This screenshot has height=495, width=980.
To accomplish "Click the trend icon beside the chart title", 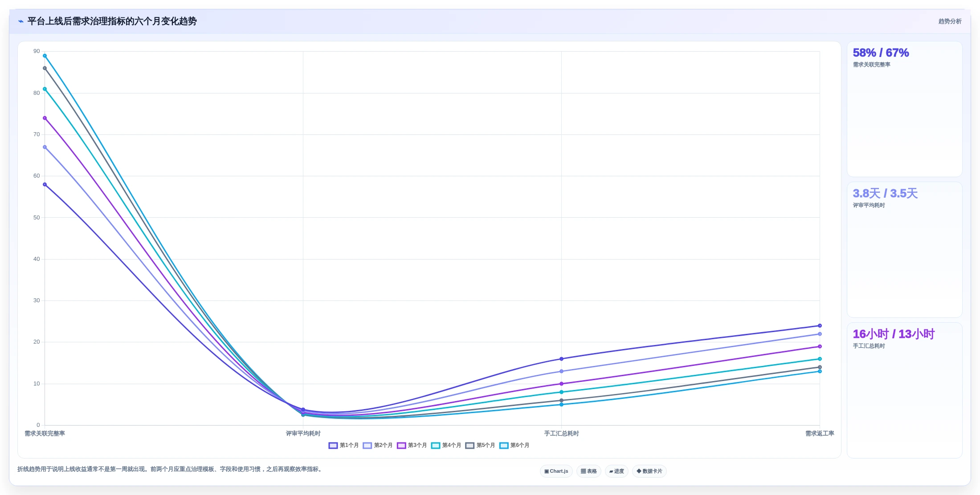I will click(21, 21).
